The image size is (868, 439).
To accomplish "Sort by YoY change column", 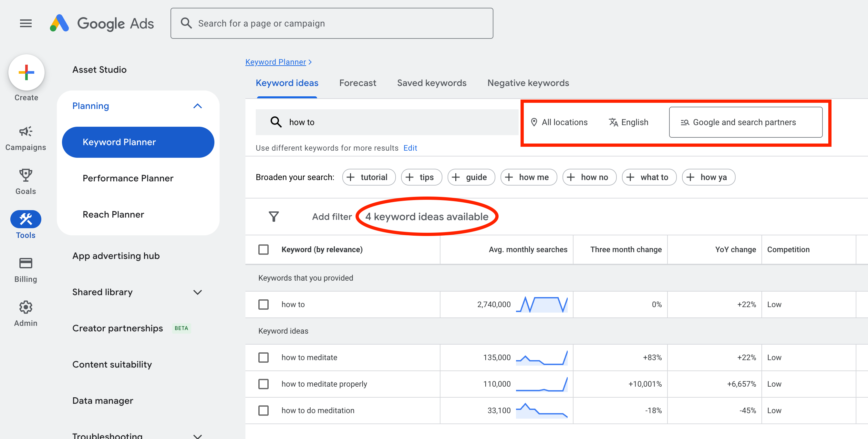I will [x=735, y=249].
